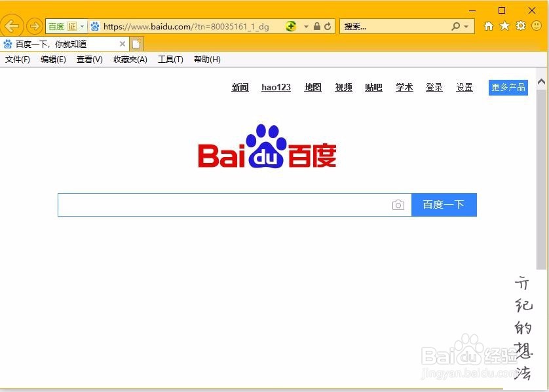
Task: Open the address bar autocomplete dropdown arrow
Action: (x=306, y=27)
